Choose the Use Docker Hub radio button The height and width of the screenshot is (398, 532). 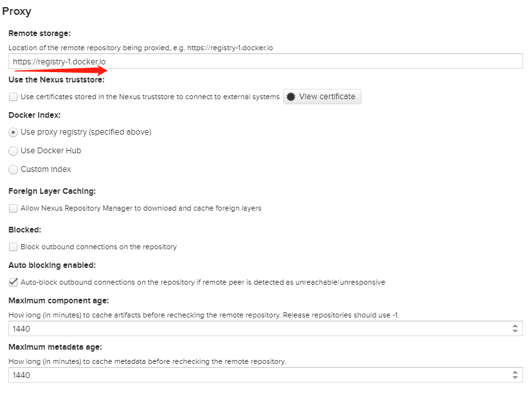click(14, 151)
